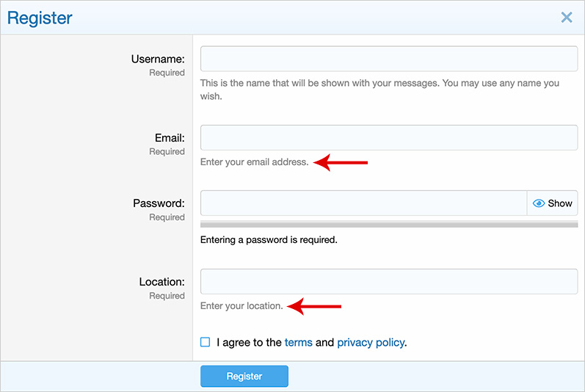This screenshot has width=585, height=392.
Task: Click the Password label
Action: pyautogui.click(x=159, y=203)
